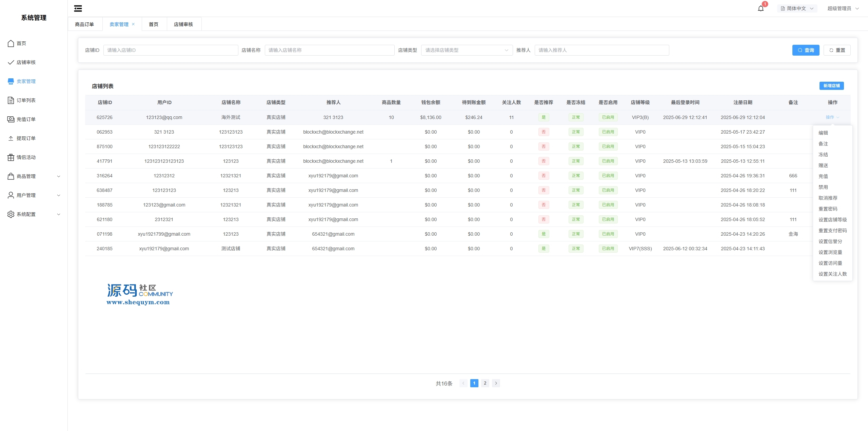Click the notification bell icon
Viewport: 868px width, 431px height.
pyautogui.click(x=761, y=8)
